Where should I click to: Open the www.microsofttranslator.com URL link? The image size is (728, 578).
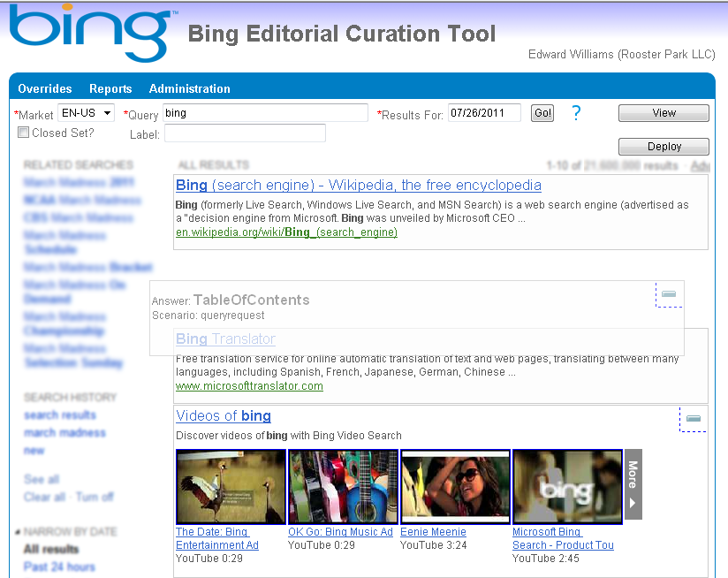249,386
